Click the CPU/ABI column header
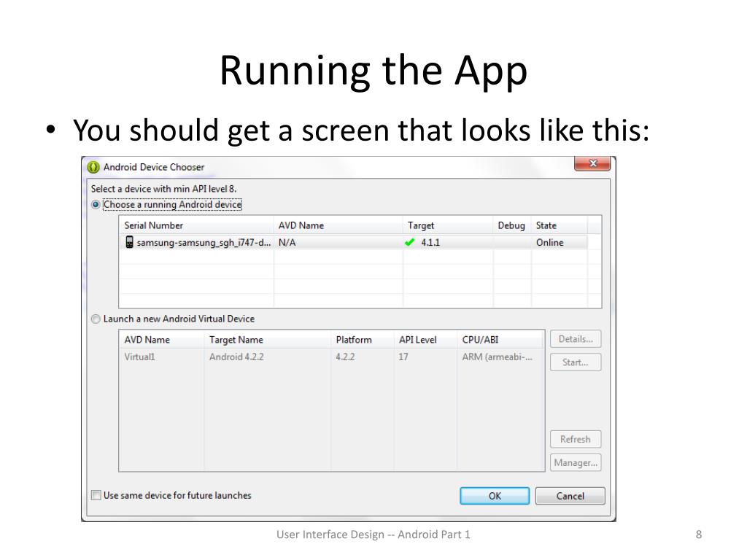Screen dimensions: 747x560 click(500, 340)
